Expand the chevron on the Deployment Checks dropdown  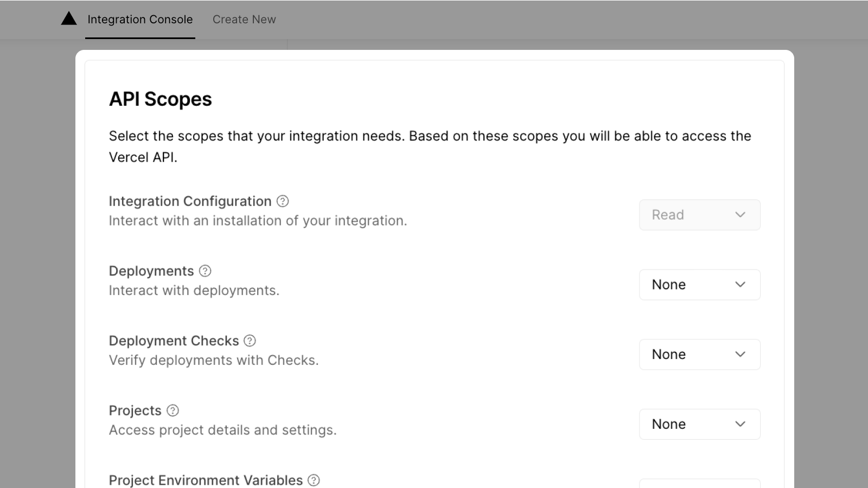click(740, 354)
